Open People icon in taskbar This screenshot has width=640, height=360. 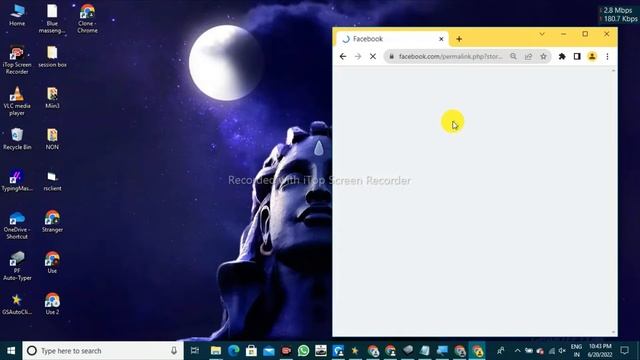click(500, 351)
